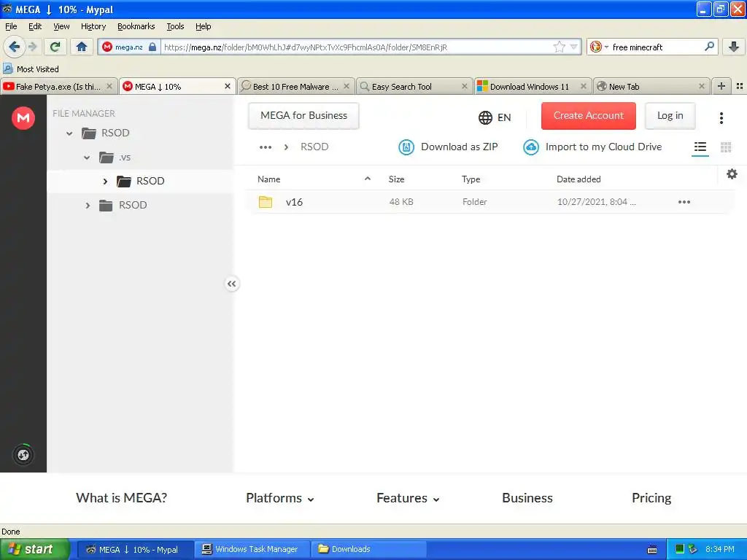Click the Log in button
Viewport: 747px width, 560px height.
pos(670,116)
